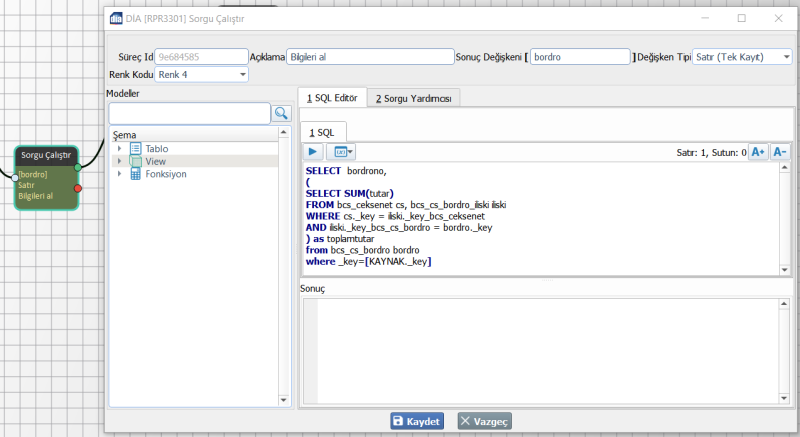800x437 pixels.
Task: Select the Fonksiyon calculator icon
Action: click(x=136, y=174)
